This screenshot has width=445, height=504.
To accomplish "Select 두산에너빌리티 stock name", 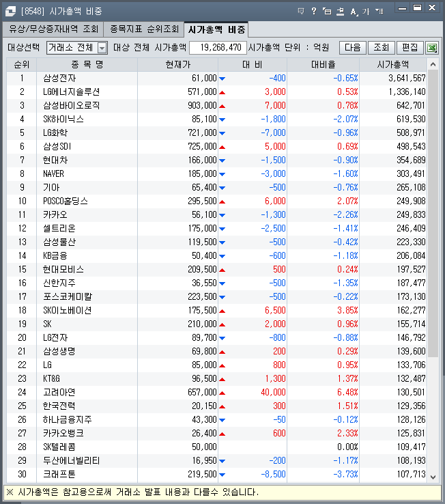I will click(72, 460).
